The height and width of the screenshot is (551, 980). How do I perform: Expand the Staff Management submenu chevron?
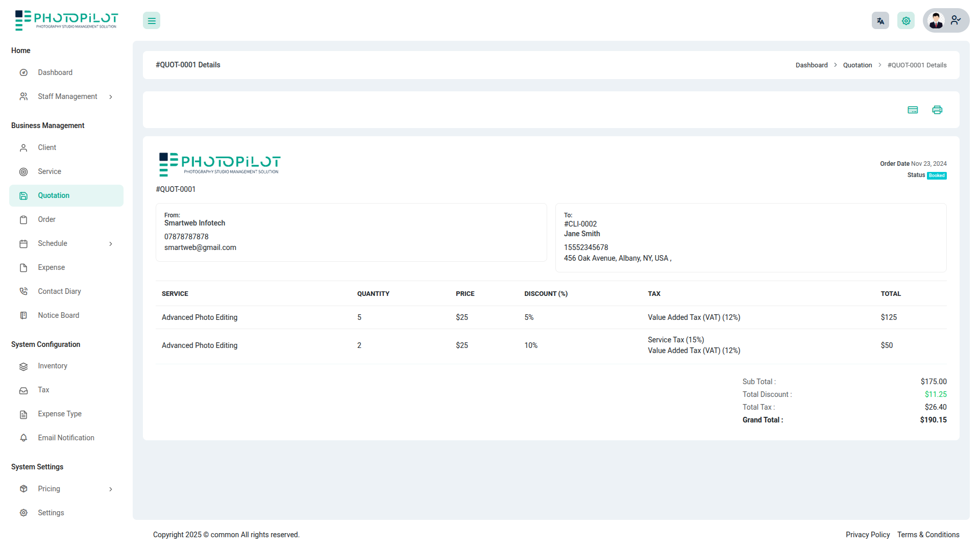(111, 97)
